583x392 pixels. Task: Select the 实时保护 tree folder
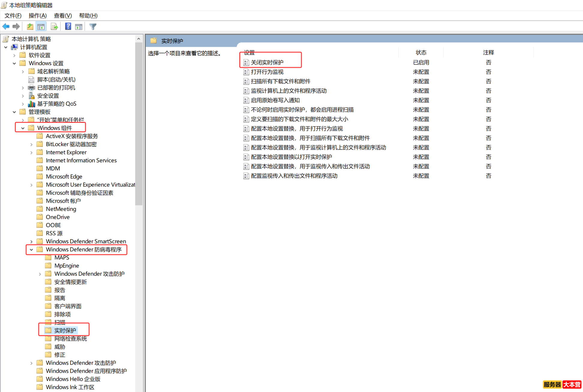(x=65, y=331)
